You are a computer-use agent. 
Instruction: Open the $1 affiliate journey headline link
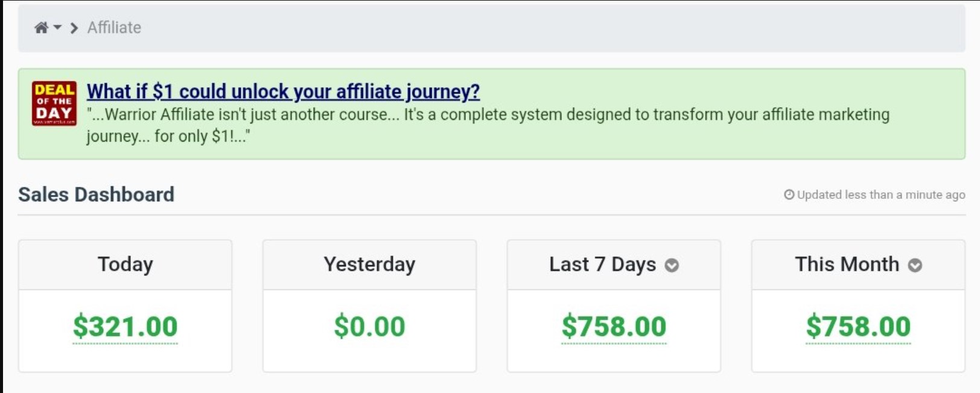coord(283,92)
